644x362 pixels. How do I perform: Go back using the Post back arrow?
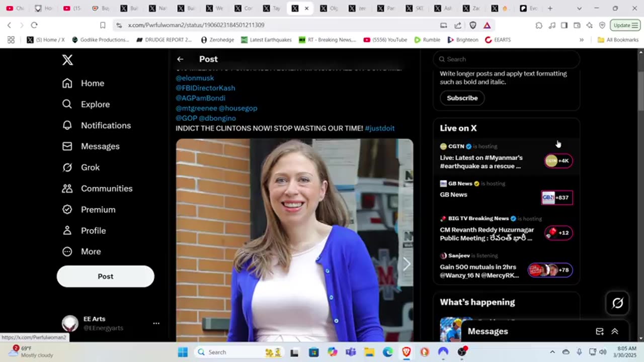click(180, 59)
